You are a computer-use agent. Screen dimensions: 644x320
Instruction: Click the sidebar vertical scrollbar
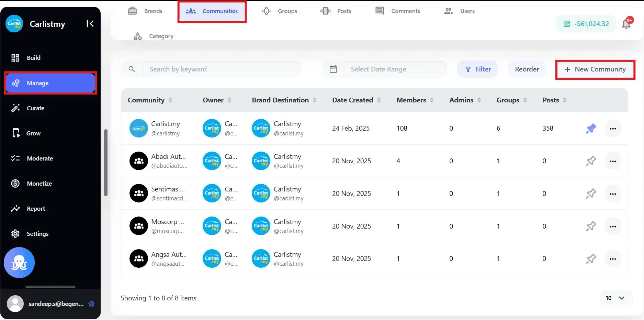(x=106, y=163)
